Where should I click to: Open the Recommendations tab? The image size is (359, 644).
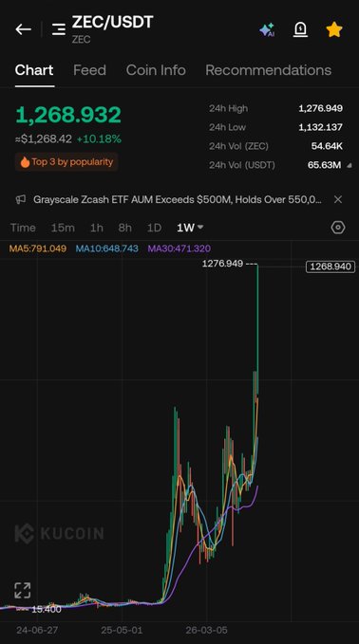(x=269, y=70)
